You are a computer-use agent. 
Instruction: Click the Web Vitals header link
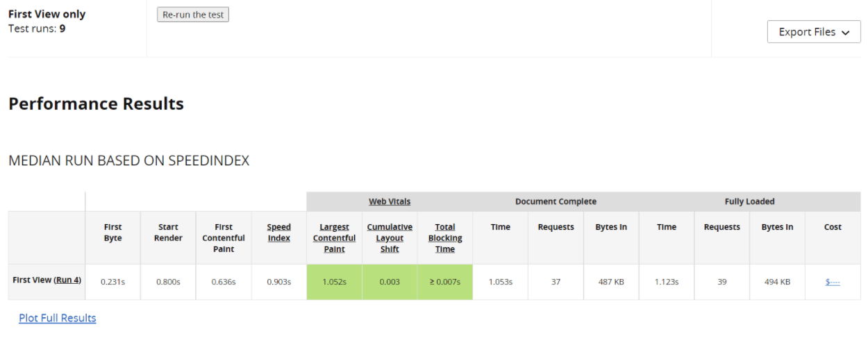390,202
